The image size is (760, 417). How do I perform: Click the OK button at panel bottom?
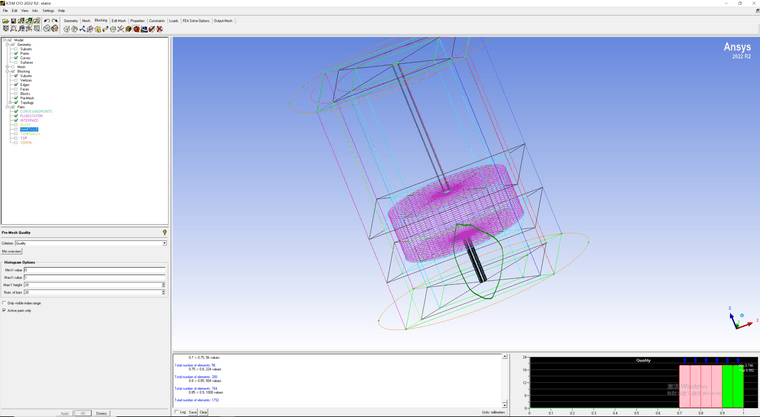83,413
